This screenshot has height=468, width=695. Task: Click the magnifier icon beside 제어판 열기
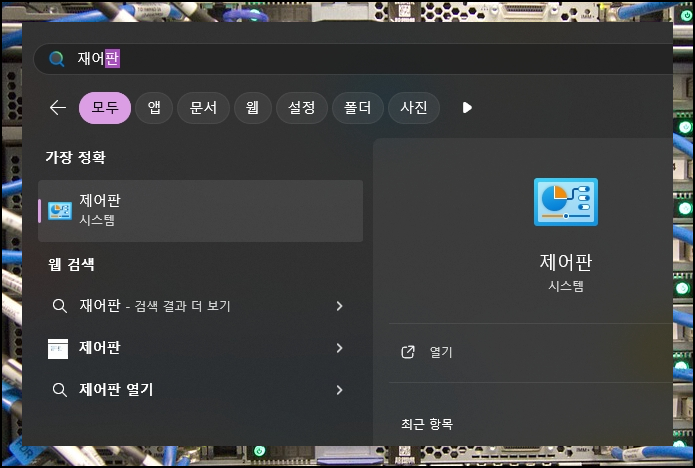(59, 390)
